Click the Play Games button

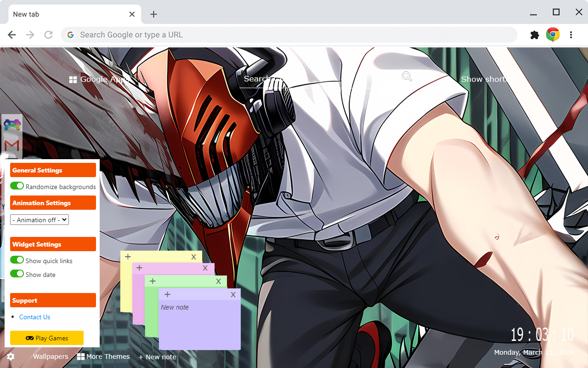pos(46,338)
